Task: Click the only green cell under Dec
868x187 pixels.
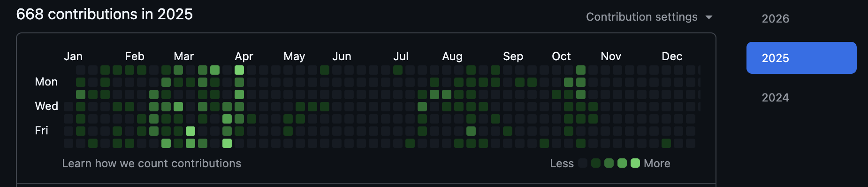Action: [x=666, y=143]
